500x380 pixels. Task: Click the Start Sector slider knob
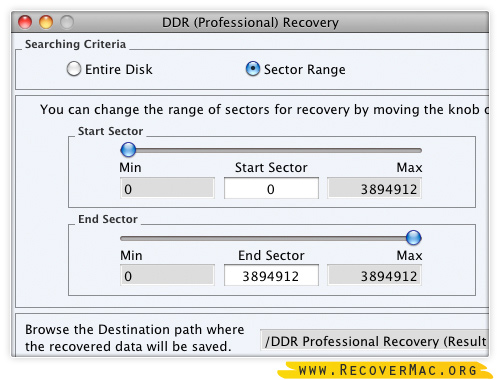[x=128, y=150]
